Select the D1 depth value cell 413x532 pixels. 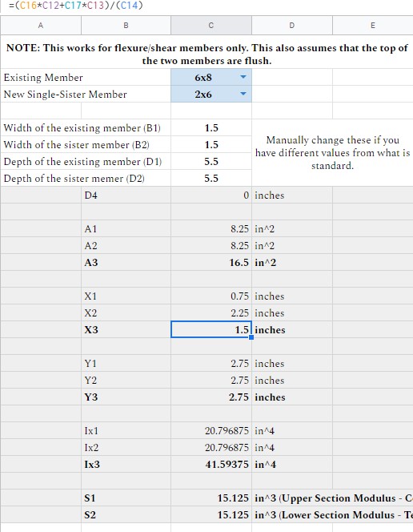pos(211,162)
